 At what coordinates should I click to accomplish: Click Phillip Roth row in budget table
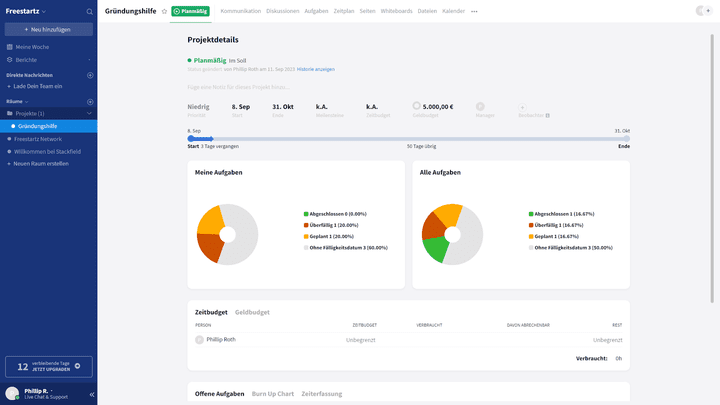[x=408, y=340]
